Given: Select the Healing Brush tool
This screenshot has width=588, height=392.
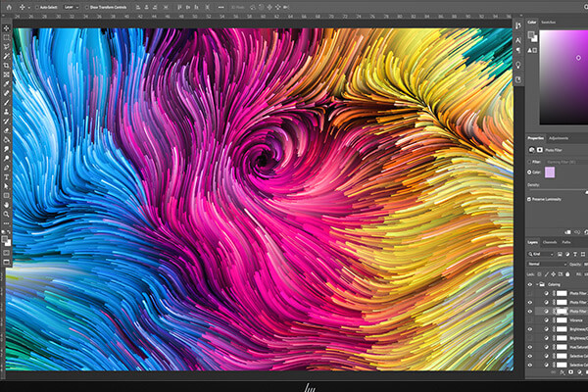Looking at the screenshot, I should (x=7, y=93).
